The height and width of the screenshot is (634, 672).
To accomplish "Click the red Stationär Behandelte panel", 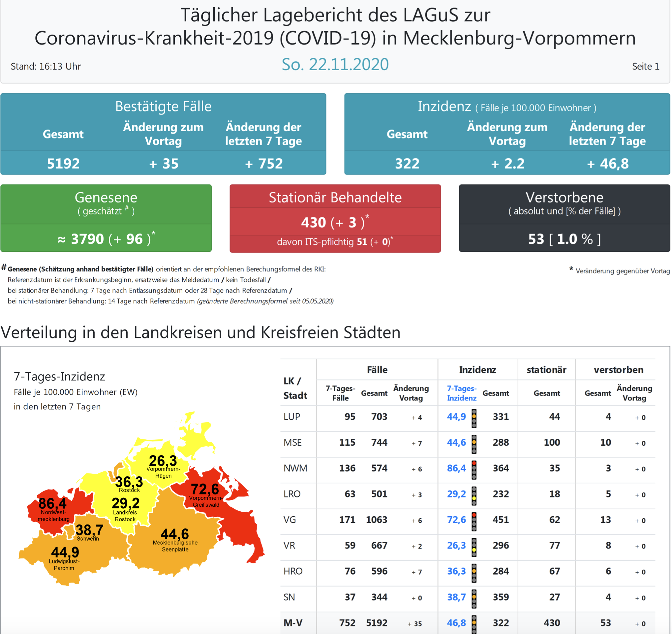I will tap(335, 218).
